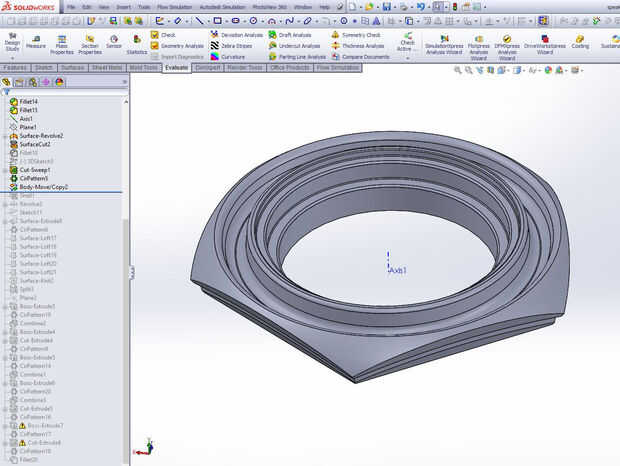Switch to the Render Tools tab
This screenshot has width=620, height=466.
(245, 68)
